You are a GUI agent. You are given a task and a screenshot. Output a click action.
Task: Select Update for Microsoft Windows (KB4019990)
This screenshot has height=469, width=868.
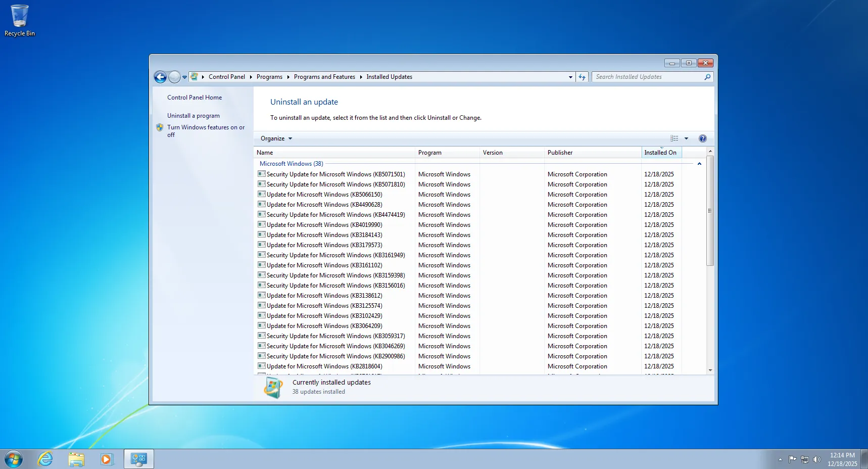[x=467, y=225]
